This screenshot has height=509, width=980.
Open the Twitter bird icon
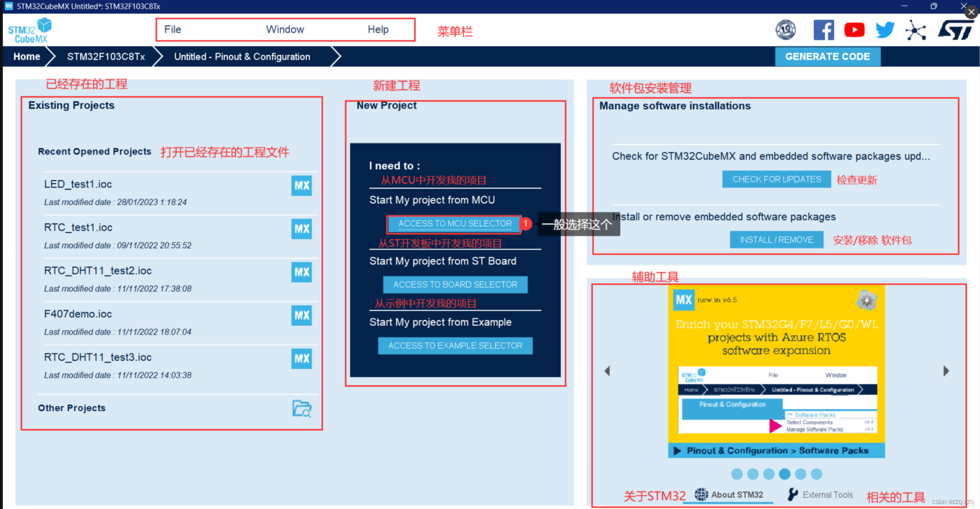coord(885,30)
